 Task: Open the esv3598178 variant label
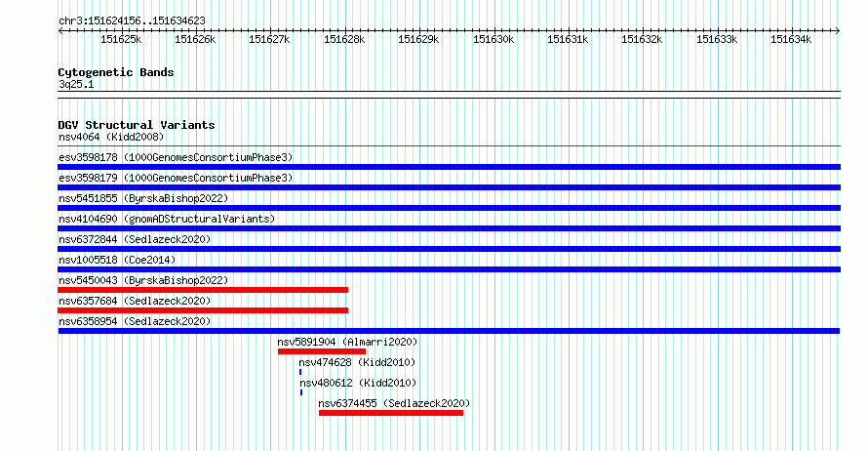[176, 157]
